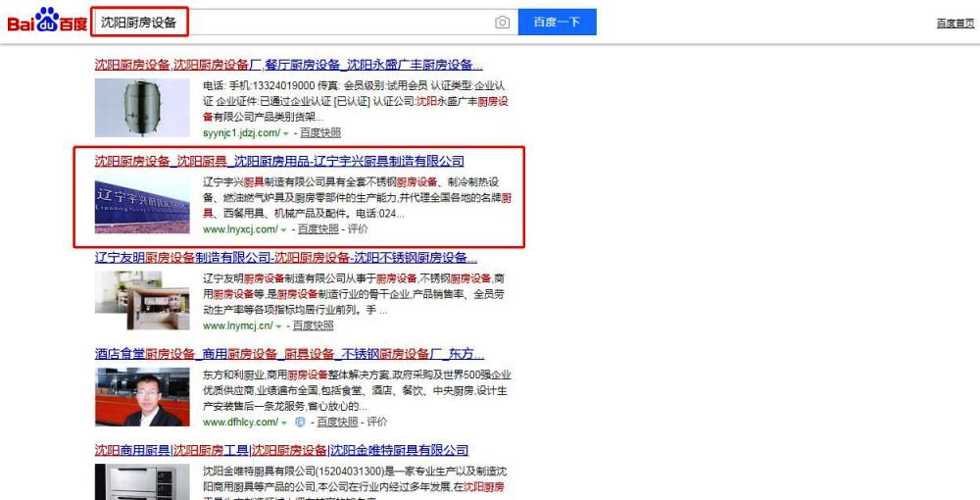Click the verification badge icon after www.dfhlcy.com
This screenshot has width=980, height=500.
coord(300,422)
